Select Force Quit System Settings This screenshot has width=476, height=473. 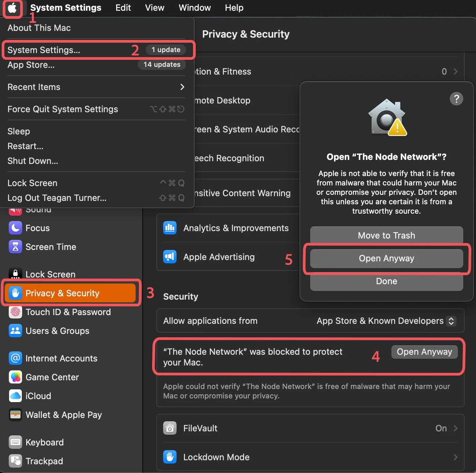click(x=96, y=109)
